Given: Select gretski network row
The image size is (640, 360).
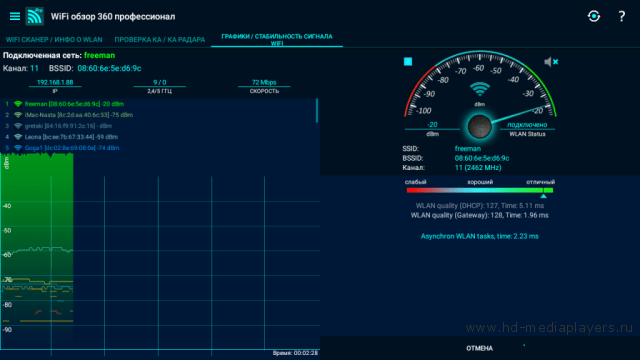Looking at the screenshot, I should click(x=158, y=126).
